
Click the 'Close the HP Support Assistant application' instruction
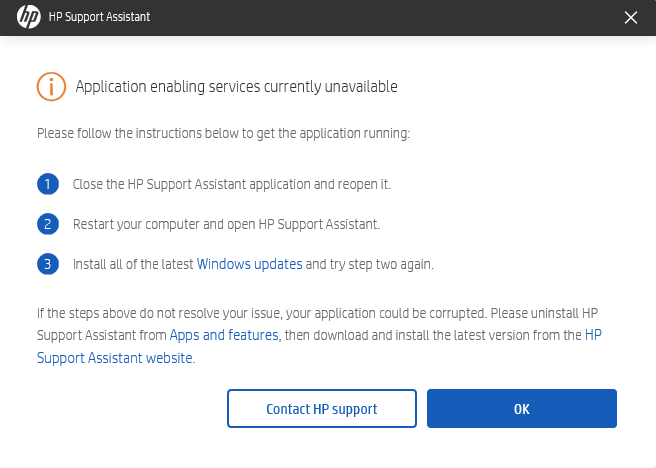point(231,185)
